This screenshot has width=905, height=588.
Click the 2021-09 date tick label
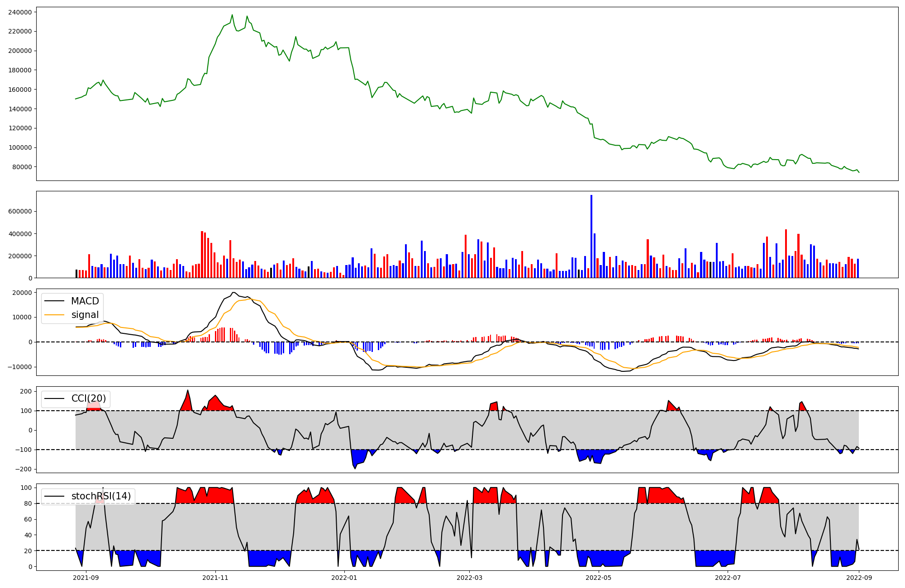(86, 577)
